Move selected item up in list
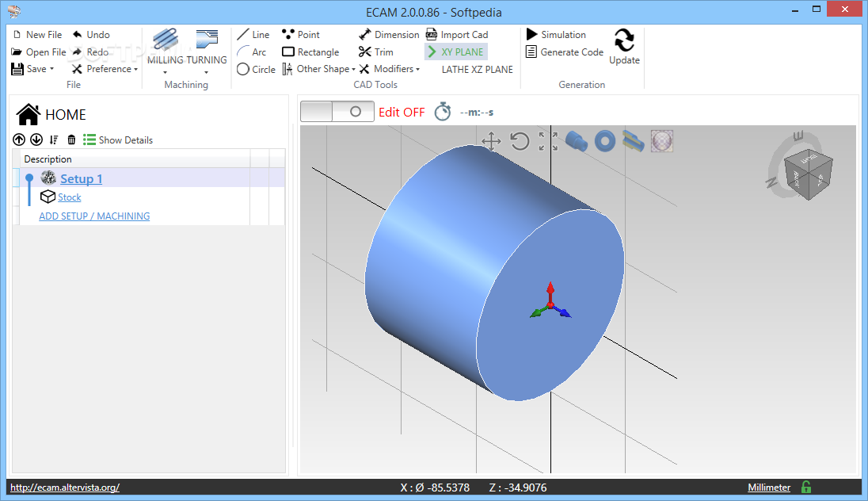The image size is (868, 501). [x=19, y=140]
